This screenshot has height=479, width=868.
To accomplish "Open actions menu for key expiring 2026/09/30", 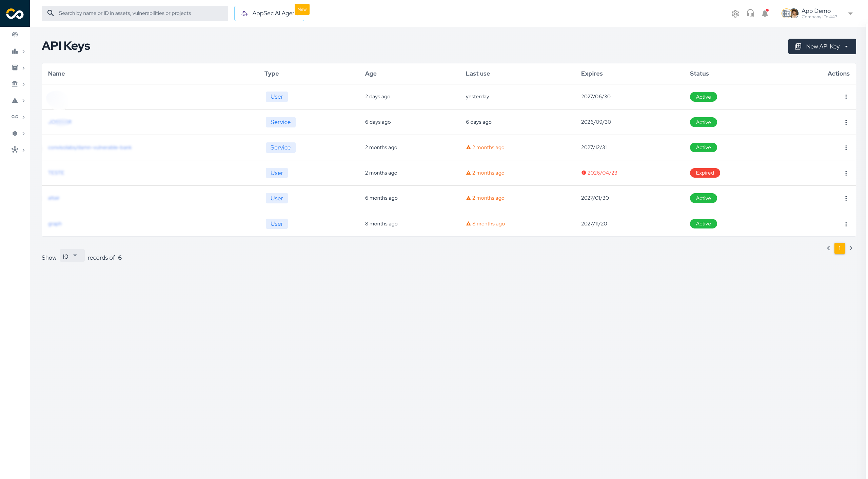I will 846,122.
